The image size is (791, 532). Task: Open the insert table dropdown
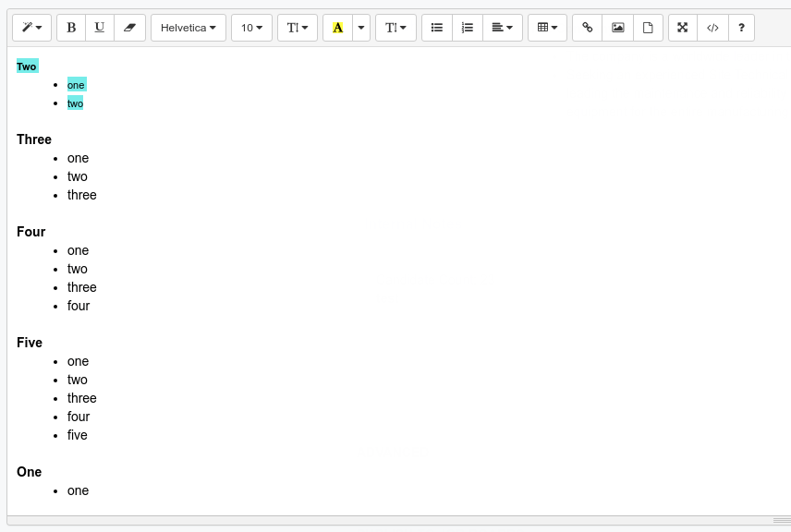pyautogui.click(x=547, y=28)
